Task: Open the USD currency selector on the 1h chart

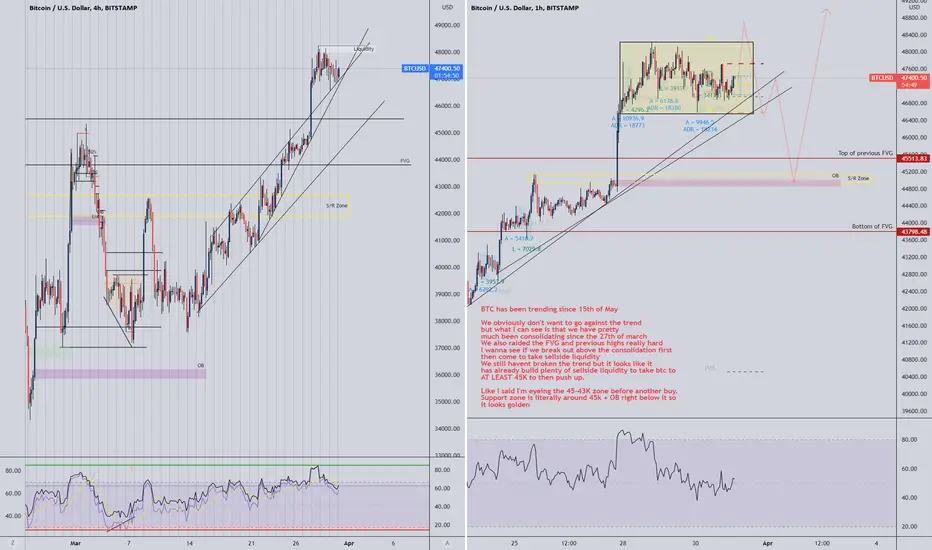Action: (x=914, y=7)
